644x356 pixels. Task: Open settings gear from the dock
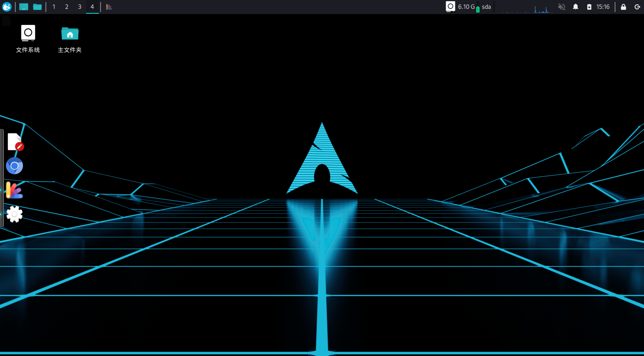pyautogui.click(x=14, y=214)
